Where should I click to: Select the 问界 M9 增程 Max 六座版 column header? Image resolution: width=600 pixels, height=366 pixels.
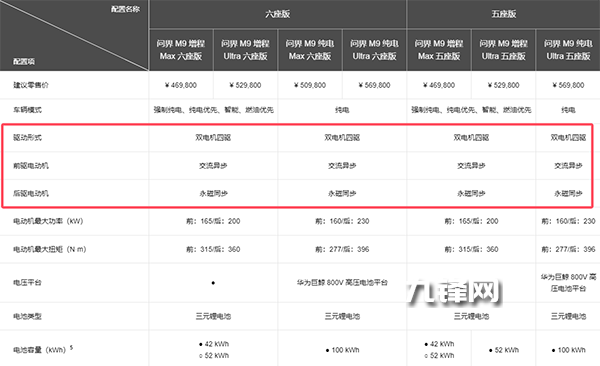[181, 50]
